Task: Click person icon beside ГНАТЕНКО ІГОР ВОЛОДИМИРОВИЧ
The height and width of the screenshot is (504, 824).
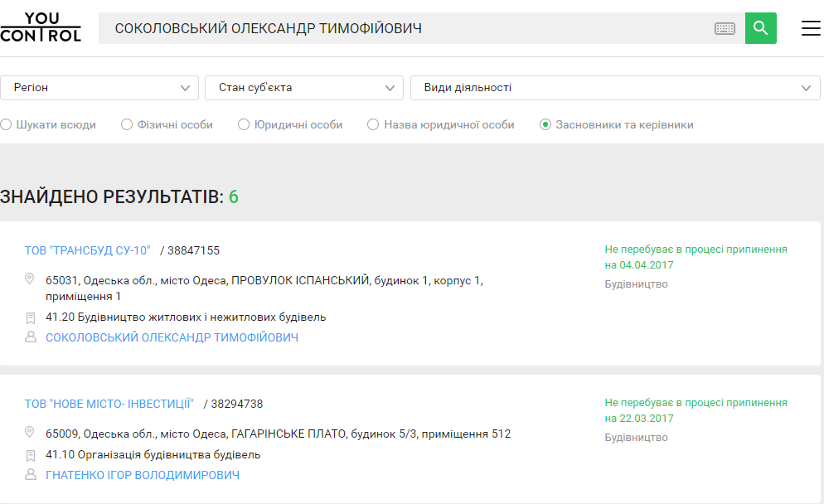Action: coord(31,475)
